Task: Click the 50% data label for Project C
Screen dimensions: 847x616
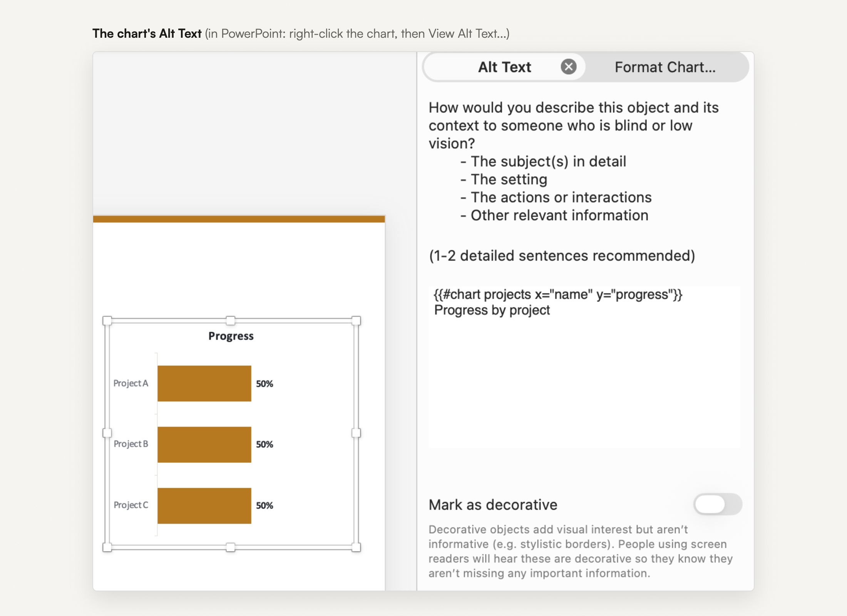Action: 264,505
